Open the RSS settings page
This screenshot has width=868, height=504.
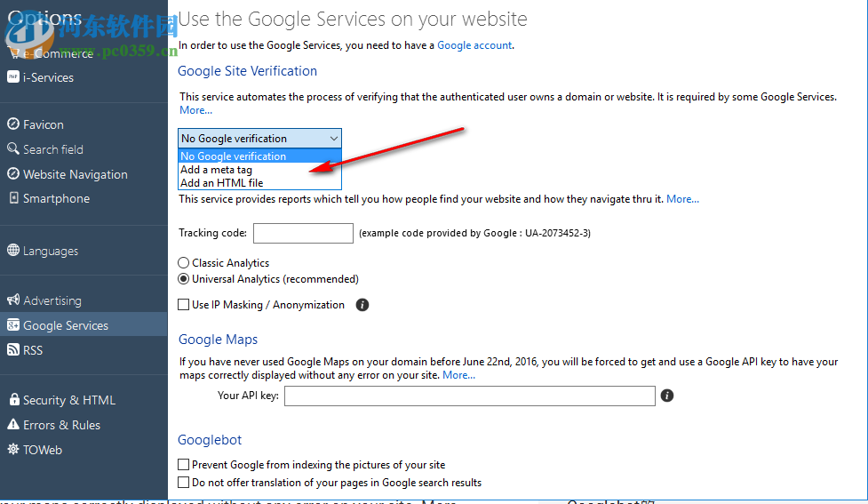[33, 350]
